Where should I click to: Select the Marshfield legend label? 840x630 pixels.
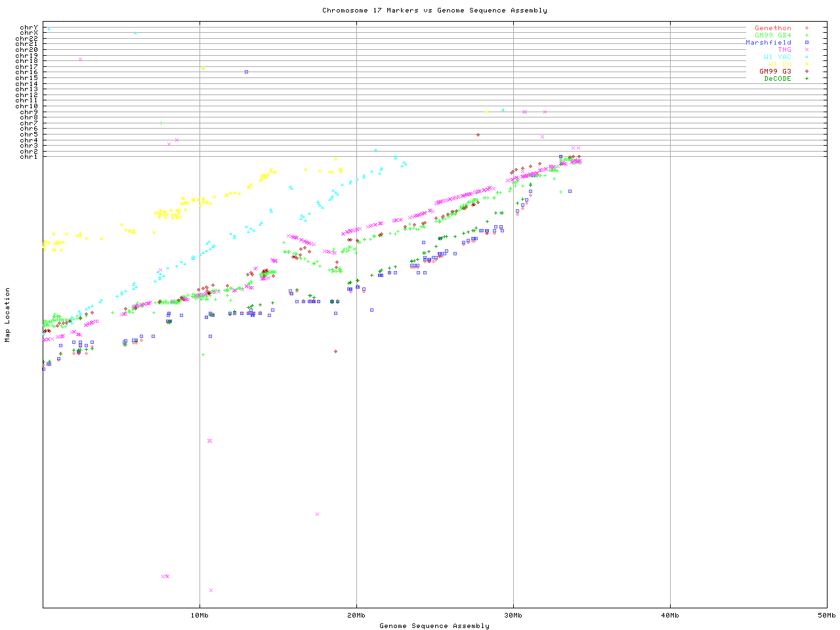click(768, 43)
